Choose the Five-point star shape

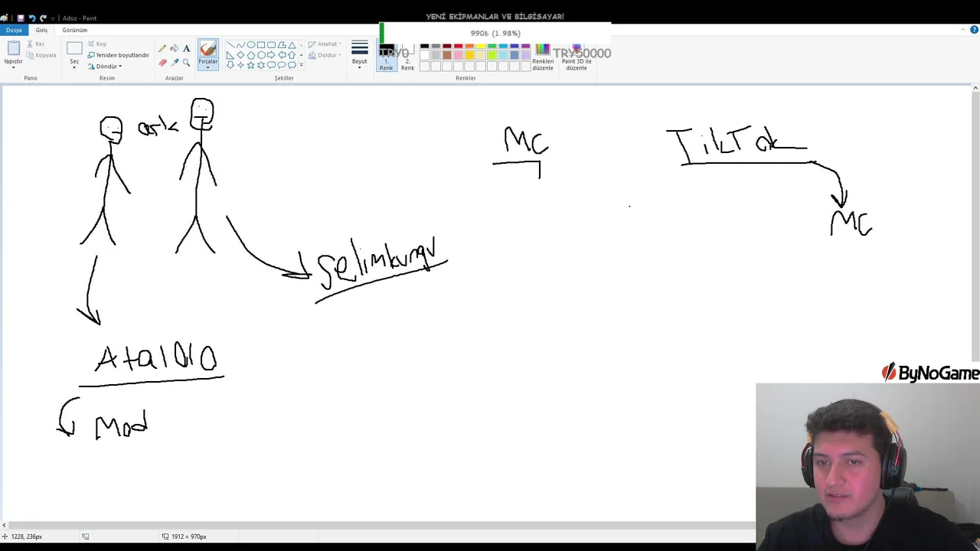coord(250,65)
